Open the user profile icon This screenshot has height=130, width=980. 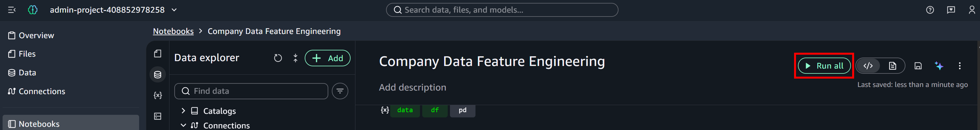point(972,10)
